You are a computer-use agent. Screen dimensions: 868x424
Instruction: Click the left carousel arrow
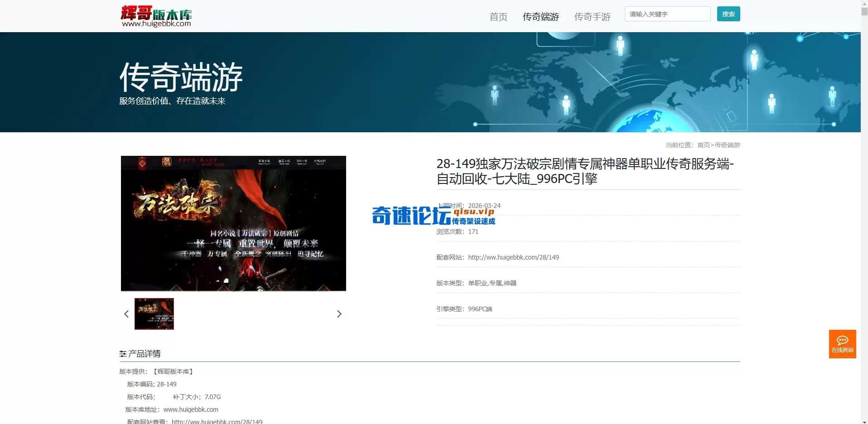(126, 313)
